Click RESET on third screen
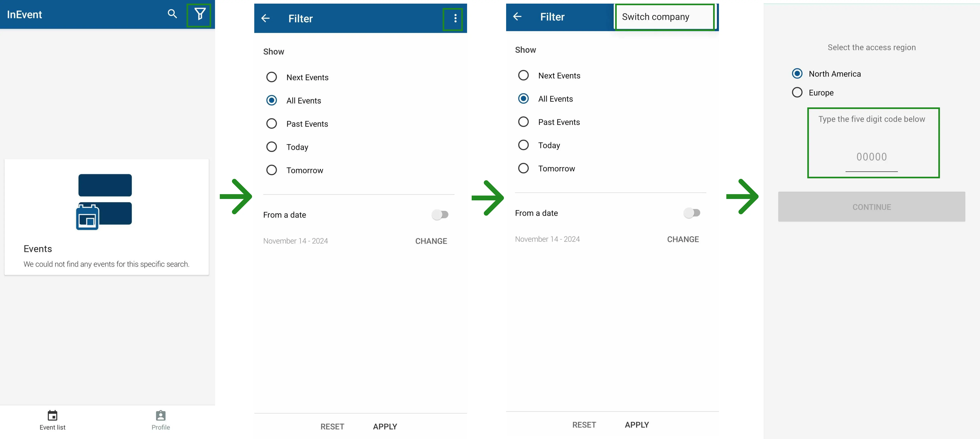The height and width of the screenshot is (439, 980). point(584,425)
